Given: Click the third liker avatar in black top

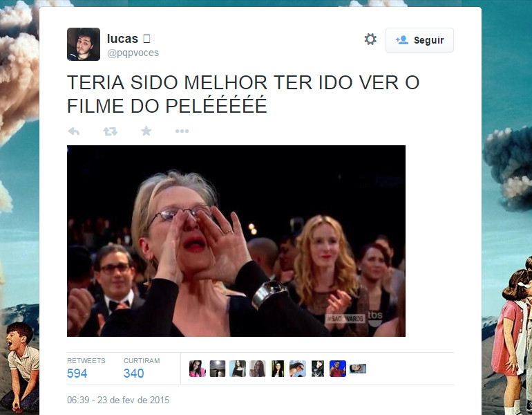Looking at the screenshot, I should tap(238, 369).
